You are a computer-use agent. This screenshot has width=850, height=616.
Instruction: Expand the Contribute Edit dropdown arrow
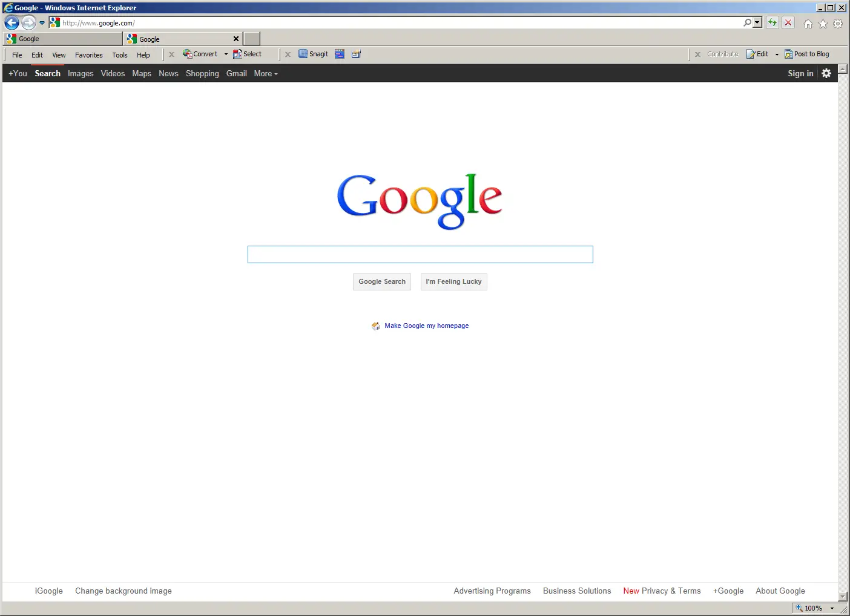point(777,54)
